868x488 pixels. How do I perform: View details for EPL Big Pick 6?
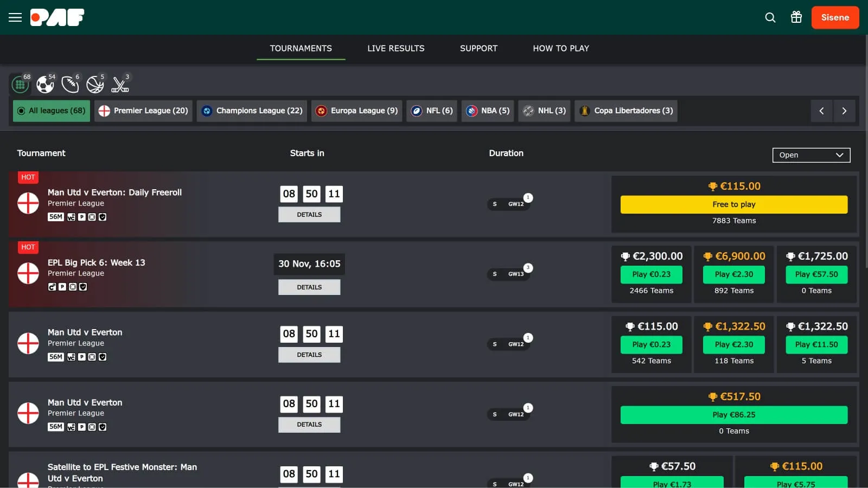coord(309,287)
